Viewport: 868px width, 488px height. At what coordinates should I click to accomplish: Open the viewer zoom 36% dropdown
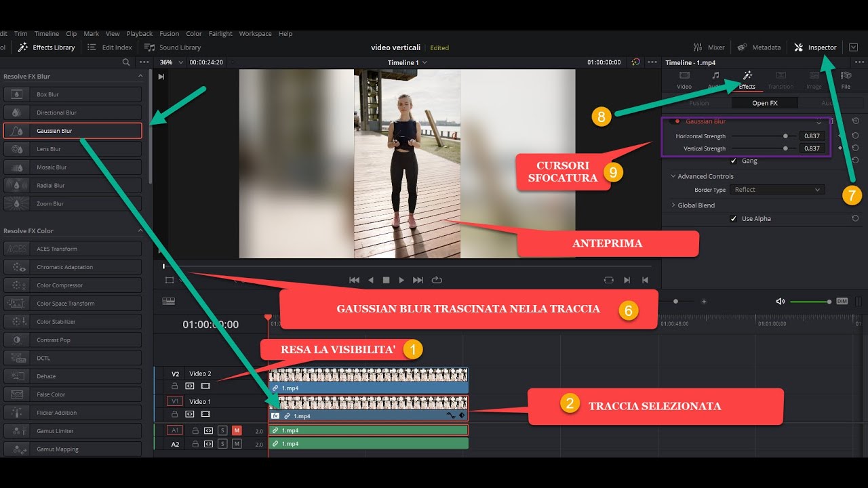click(170, 62)
